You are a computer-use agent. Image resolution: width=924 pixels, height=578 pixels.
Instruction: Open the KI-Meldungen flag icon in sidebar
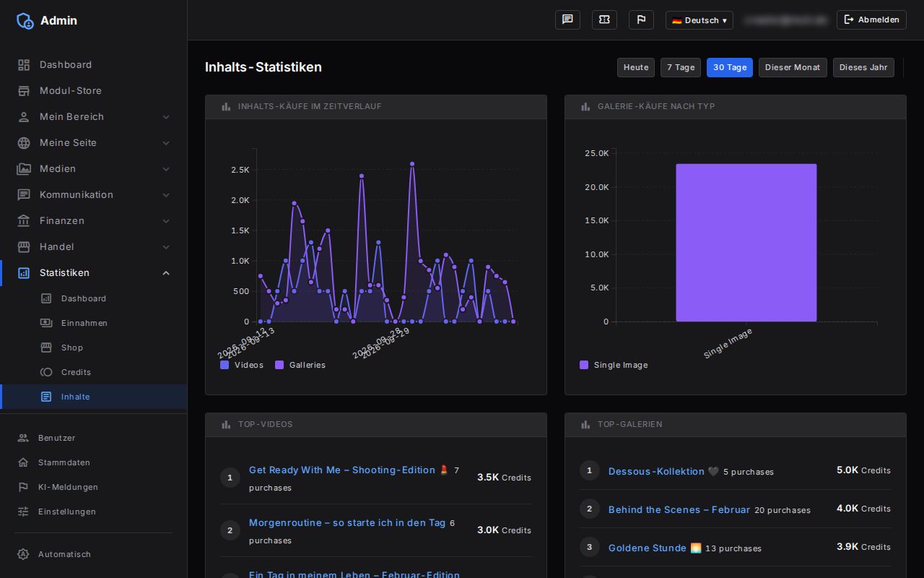[23, 487]
